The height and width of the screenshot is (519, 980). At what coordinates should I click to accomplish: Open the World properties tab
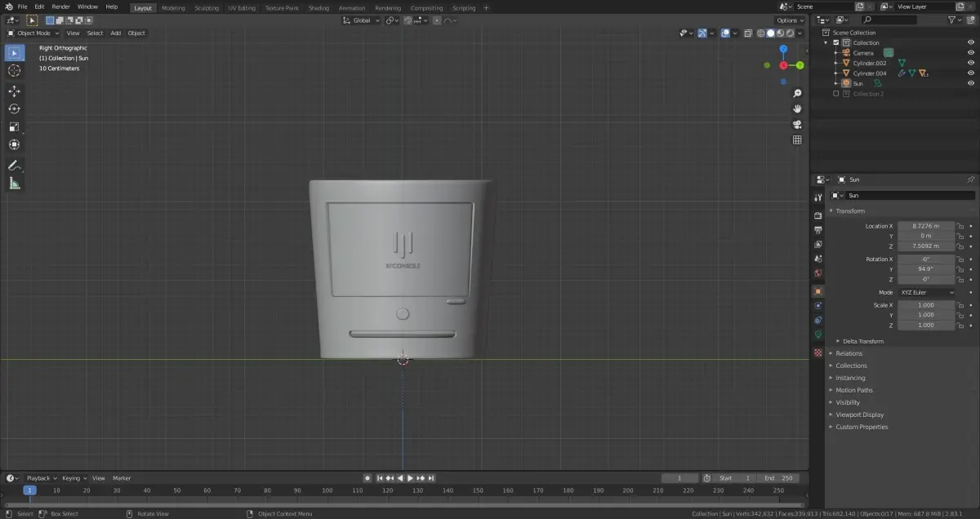[x=817, y=273]
